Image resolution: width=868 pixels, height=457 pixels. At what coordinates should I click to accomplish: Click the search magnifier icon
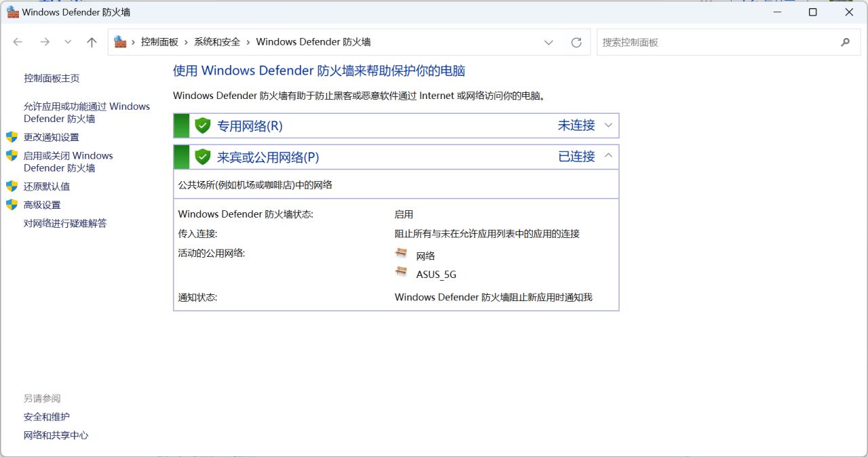pos(845,42)
